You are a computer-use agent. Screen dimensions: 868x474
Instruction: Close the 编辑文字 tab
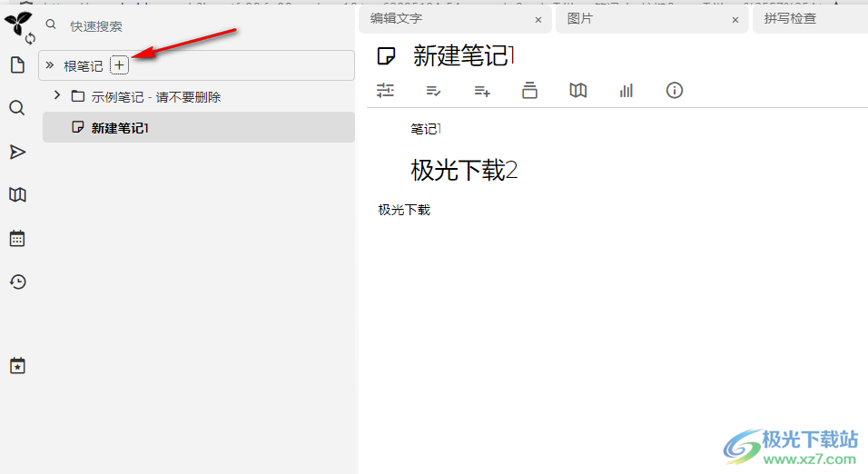(x=538, y=19)
